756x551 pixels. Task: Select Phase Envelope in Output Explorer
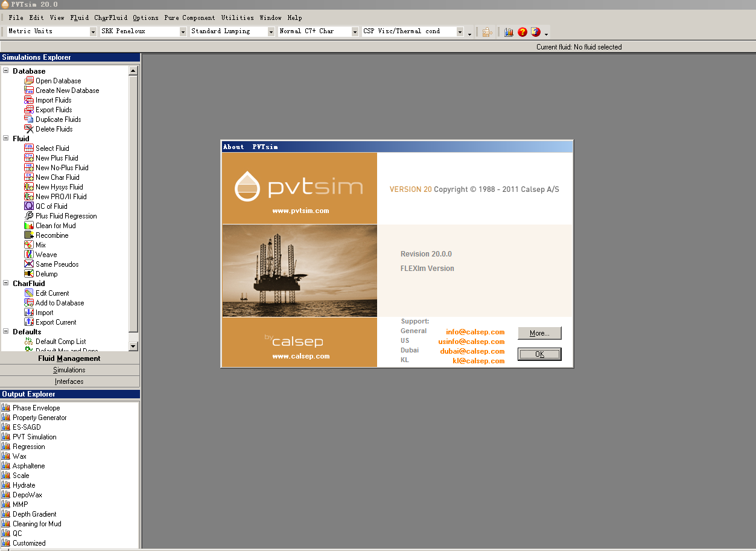(x=36, y=408)
